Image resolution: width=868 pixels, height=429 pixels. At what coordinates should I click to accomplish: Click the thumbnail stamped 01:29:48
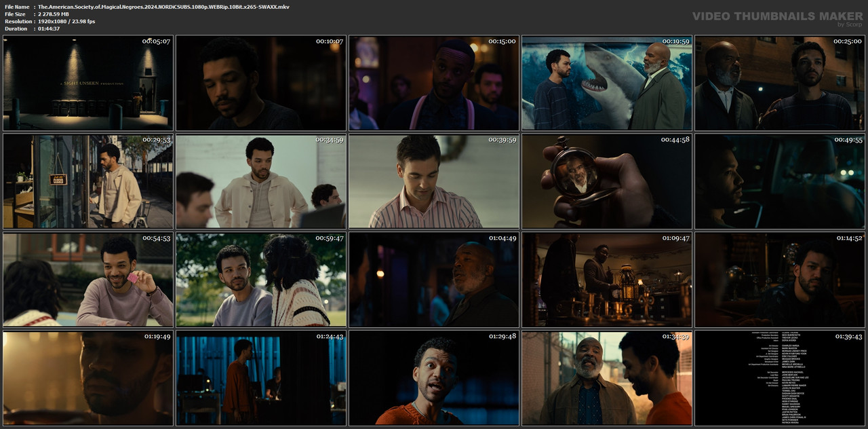[x=434, y=378]
